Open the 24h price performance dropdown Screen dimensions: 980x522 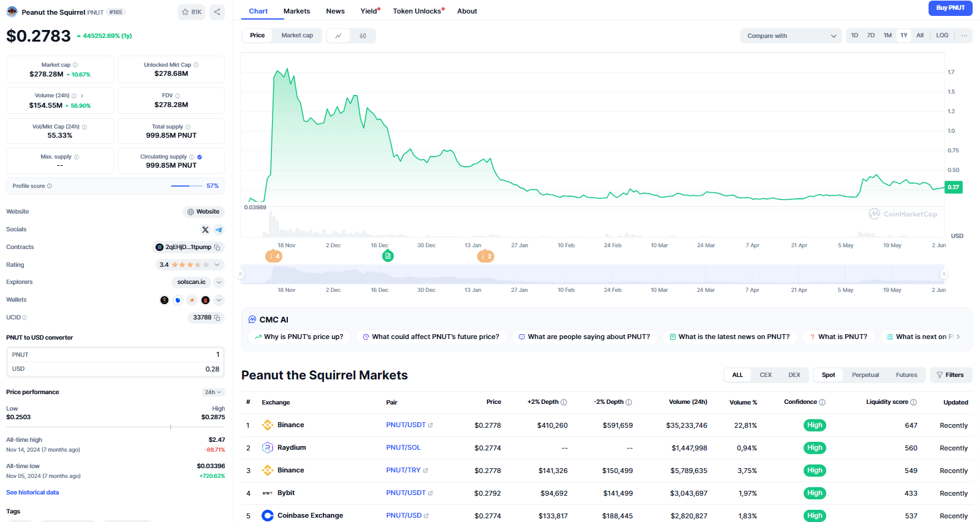[x=213, y=392]
